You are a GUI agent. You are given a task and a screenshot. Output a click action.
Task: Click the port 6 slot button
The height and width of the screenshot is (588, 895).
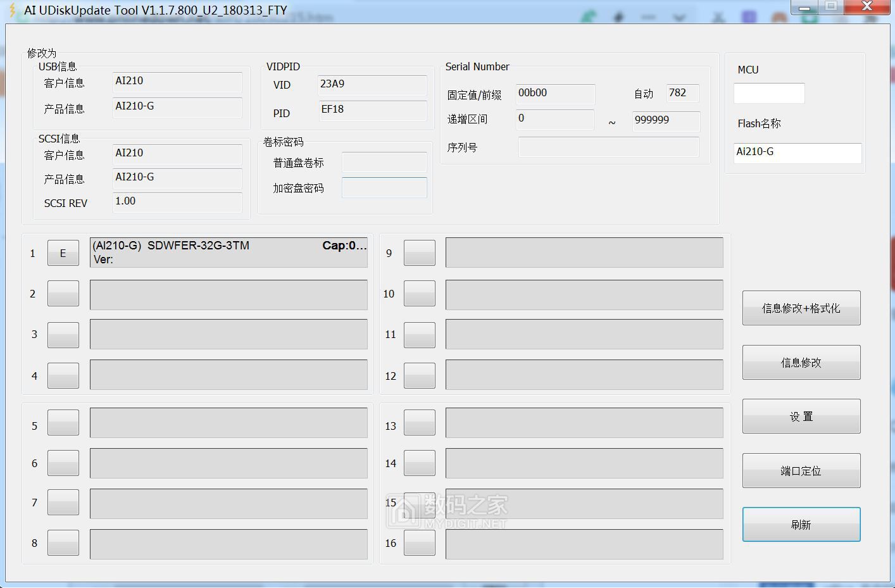click(63, 463)
